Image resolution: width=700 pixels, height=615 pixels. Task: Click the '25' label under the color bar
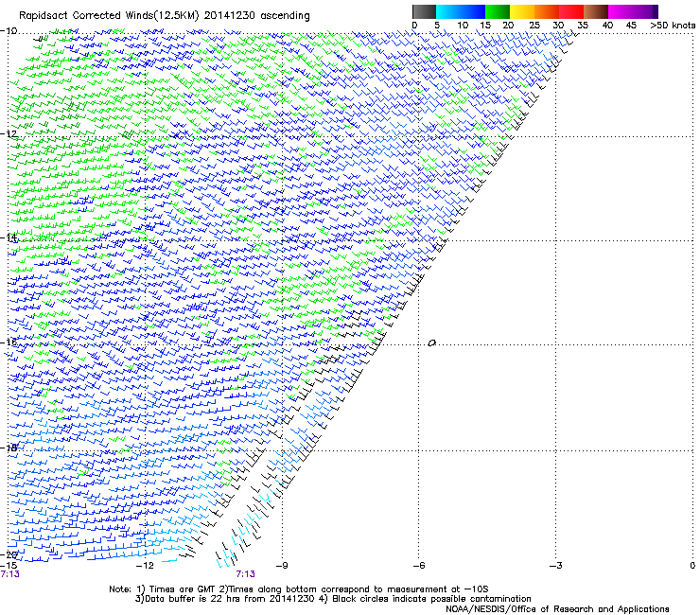click(534, 26)
